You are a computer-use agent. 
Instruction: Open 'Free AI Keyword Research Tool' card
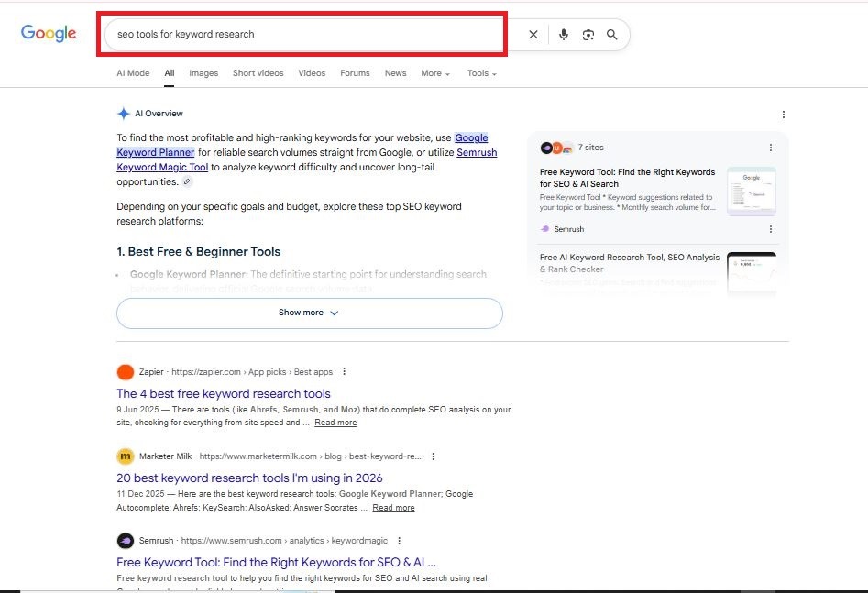pyautogui.click(x=630, y=263)
